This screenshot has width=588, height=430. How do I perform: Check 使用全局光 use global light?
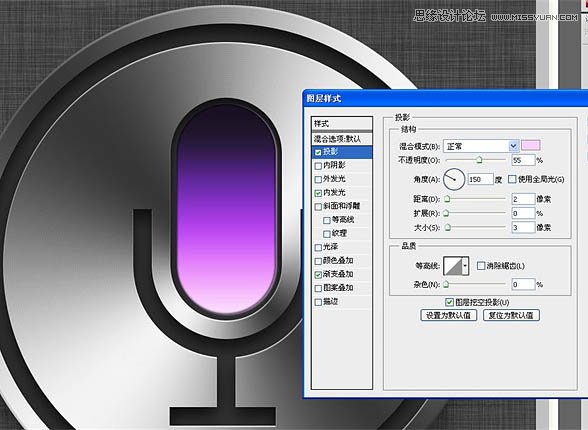[512, 179]
